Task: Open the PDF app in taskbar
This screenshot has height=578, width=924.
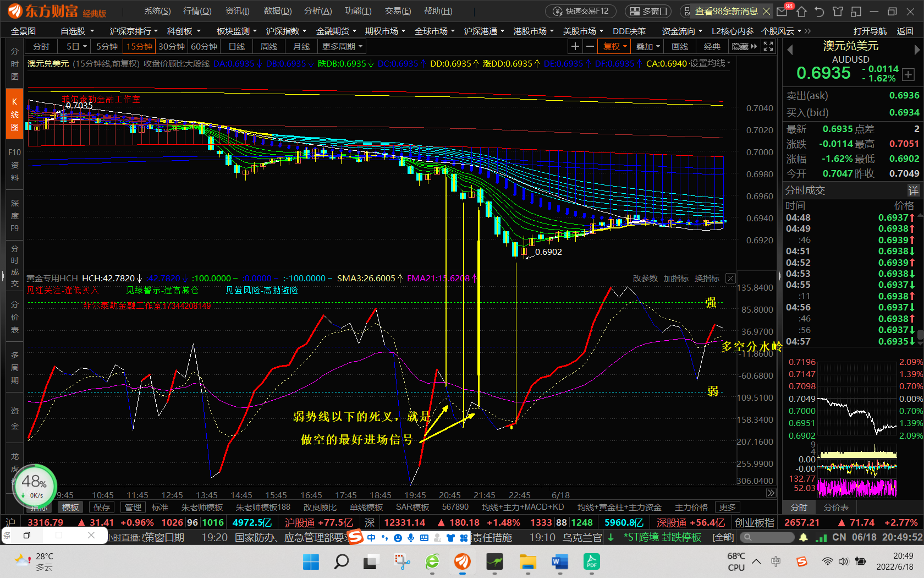Action: 591,561
